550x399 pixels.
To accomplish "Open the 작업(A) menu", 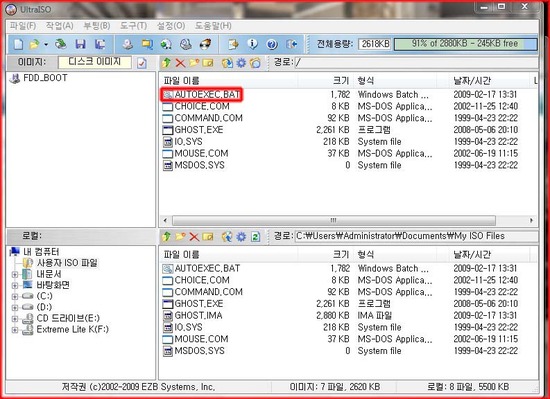I will [x=60, y=26].
